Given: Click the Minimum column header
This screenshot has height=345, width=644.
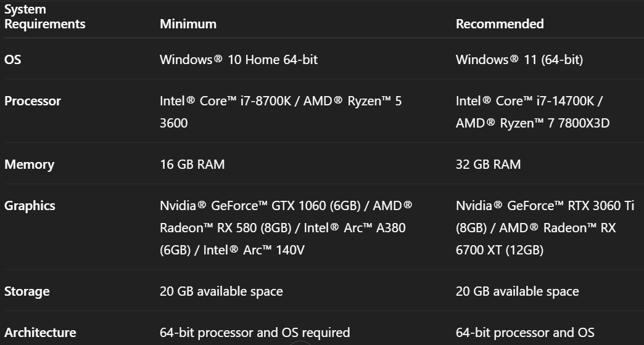Looking at the screenshot, I should (x=188, y=24).
